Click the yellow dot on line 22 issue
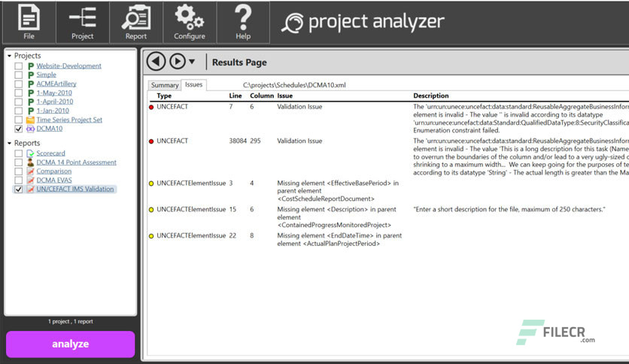629x364 pixels. coord(151,236)
